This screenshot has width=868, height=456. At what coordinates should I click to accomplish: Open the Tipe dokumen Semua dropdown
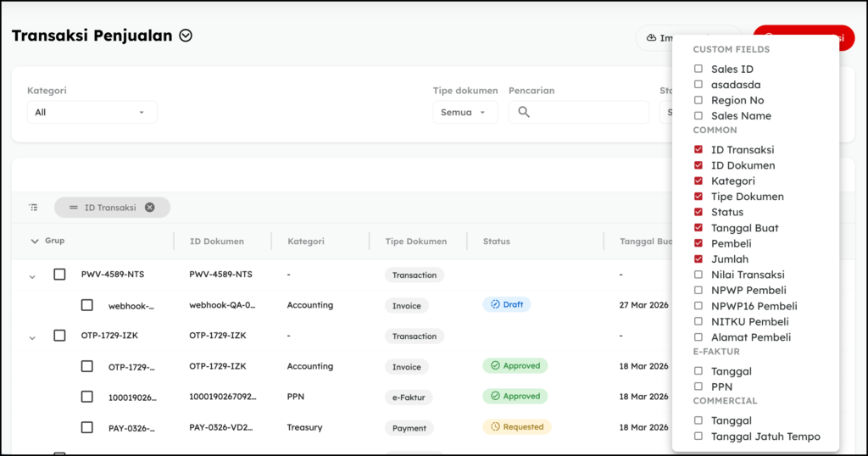[x=465, y=112]
